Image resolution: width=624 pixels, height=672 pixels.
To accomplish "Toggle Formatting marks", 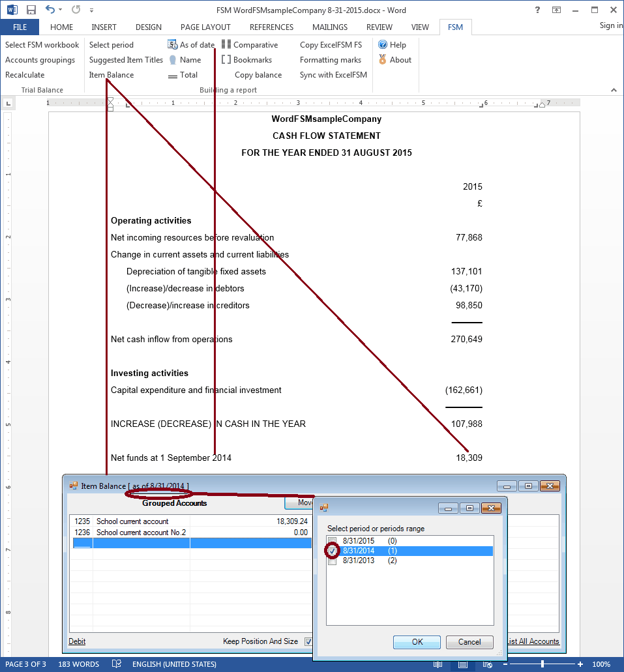I will tap(330, 60).
